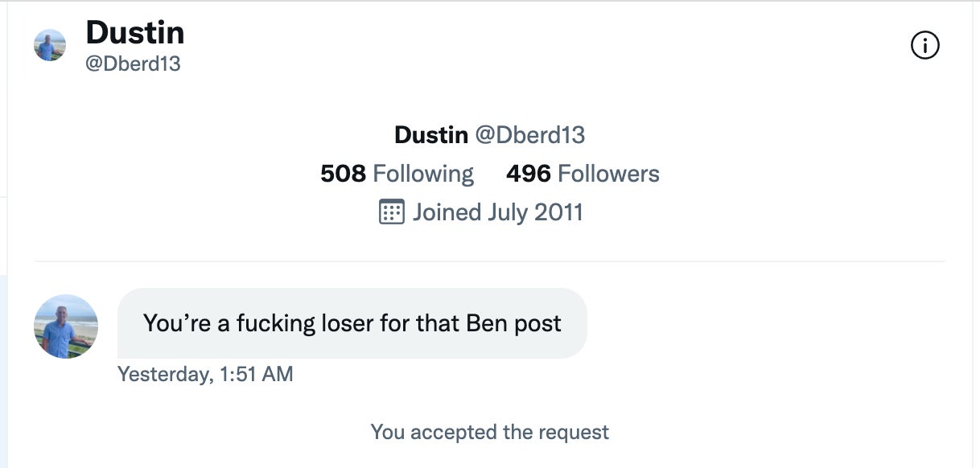Click the large "Dustin" name in the header

coord(134,33)
